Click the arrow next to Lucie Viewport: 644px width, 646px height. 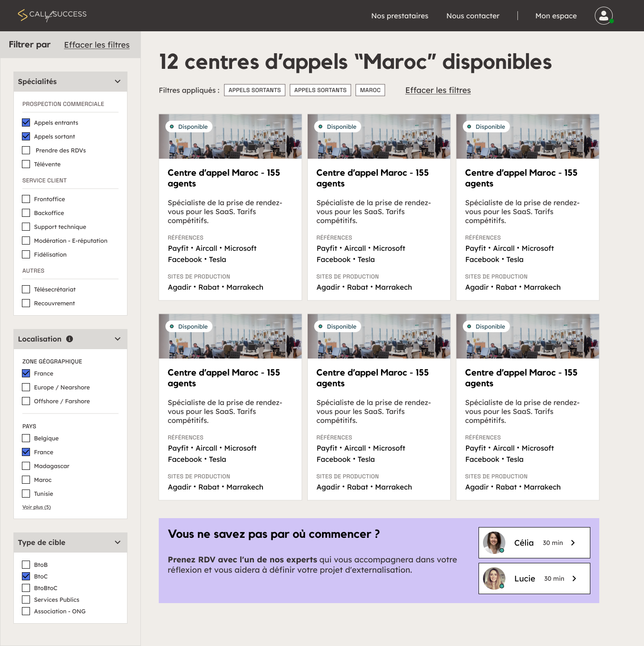(574, 578)
